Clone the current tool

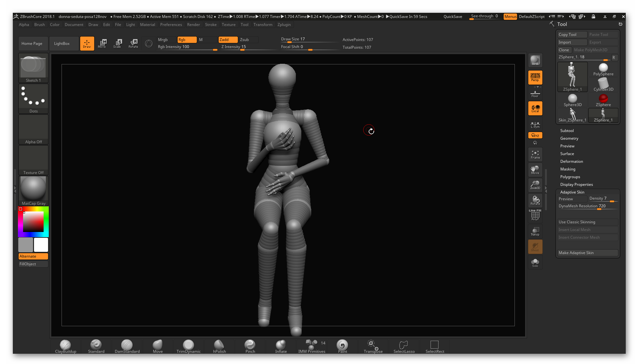click(564, 50)
